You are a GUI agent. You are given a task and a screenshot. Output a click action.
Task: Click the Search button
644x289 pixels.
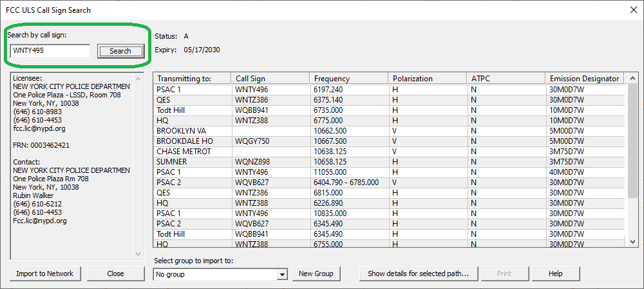coord(120,51)
